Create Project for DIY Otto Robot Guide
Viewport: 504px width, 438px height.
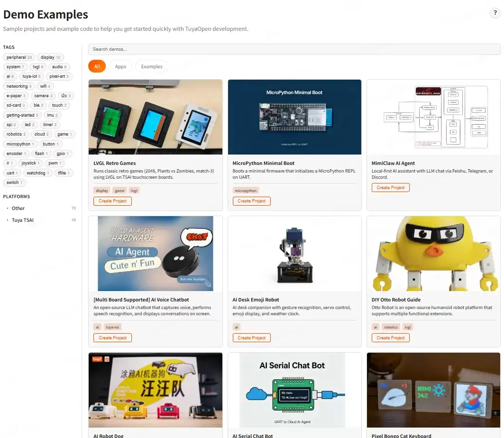pyautogui.click(x=391, y=338)
